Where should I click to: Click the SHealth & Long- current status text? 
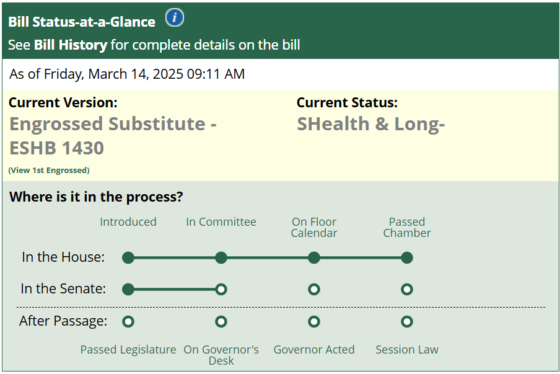tap(371, 124)
